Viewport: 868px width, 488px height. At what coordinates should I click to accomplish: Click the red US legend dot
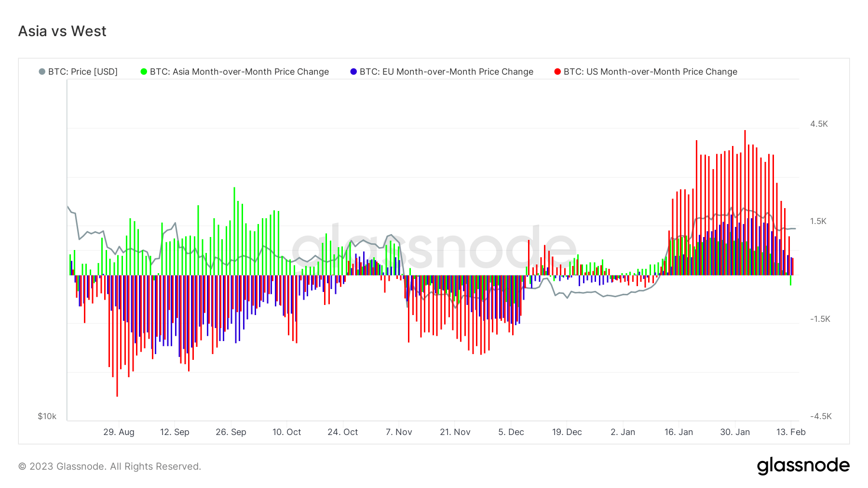click(557, 71)
